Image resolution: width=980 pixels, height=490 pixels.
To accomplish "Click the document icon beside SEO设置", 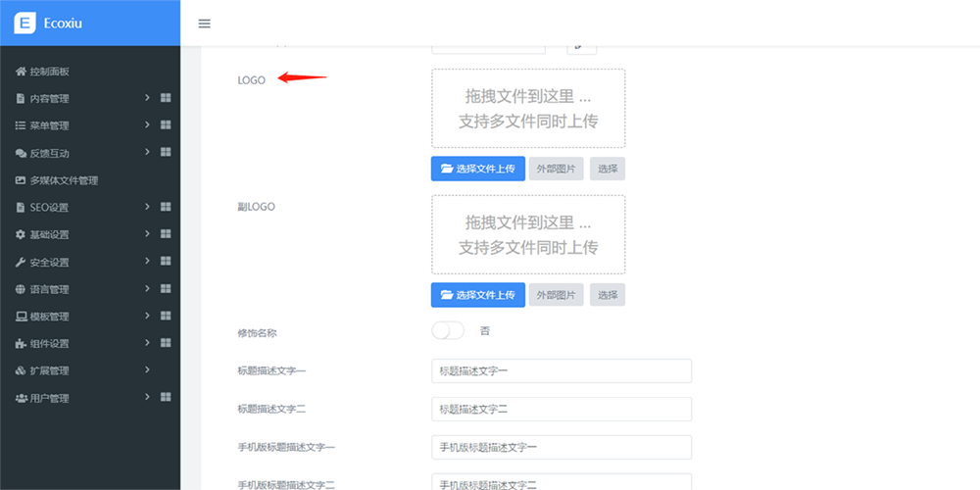I will point(21,207).
